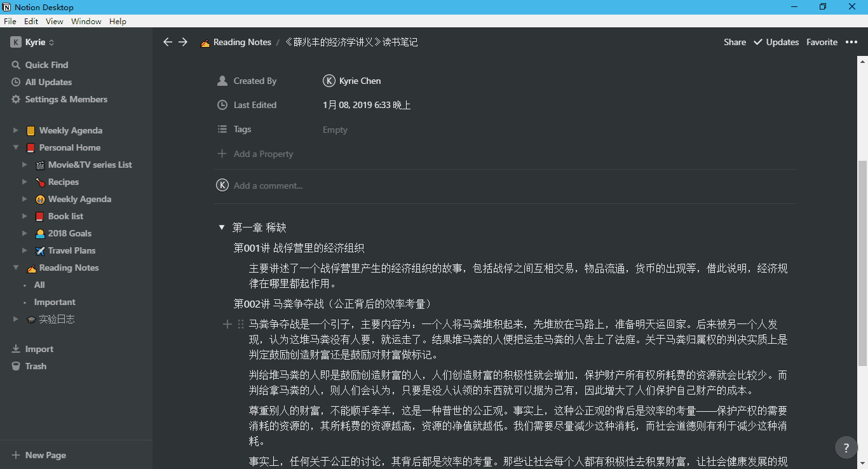
Task: Click the six-dot block drag handle
Action: 240,324
